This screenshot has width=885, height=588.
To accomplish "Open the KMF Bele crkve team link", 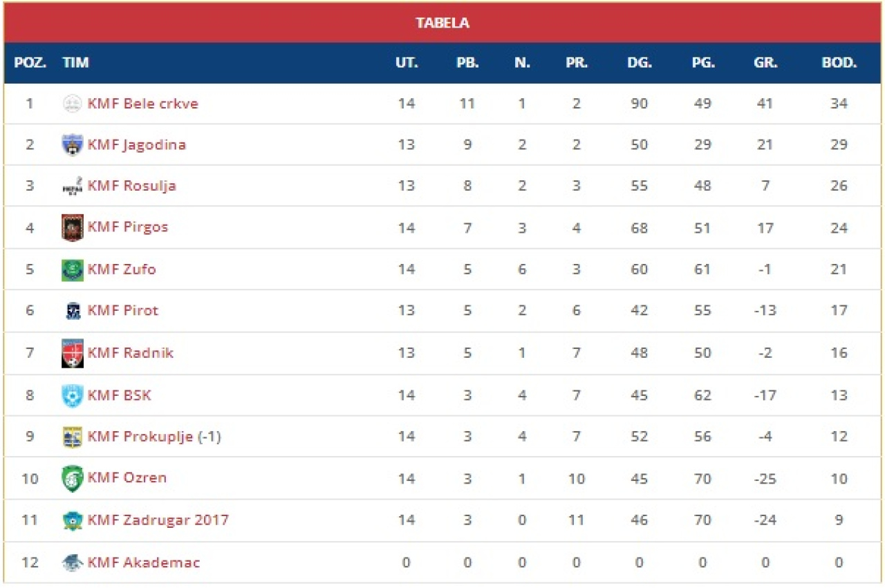I will click(x=142, y=104).
